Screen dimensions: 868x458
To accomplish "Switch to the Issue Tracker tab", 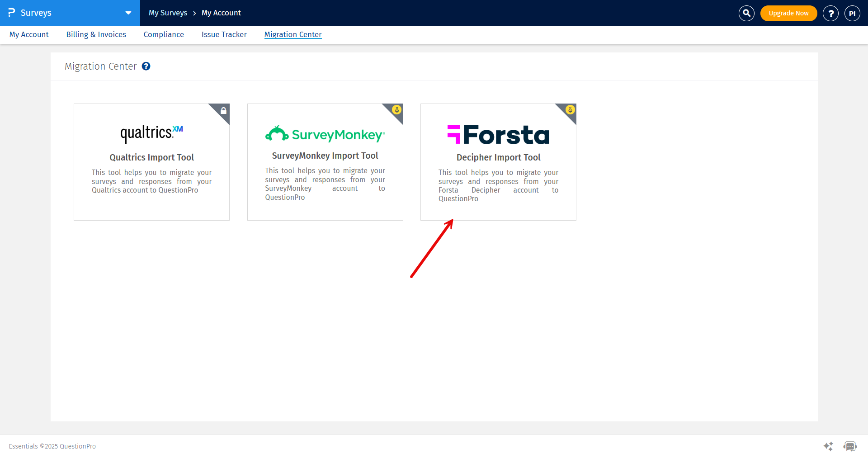I will 224,34.
